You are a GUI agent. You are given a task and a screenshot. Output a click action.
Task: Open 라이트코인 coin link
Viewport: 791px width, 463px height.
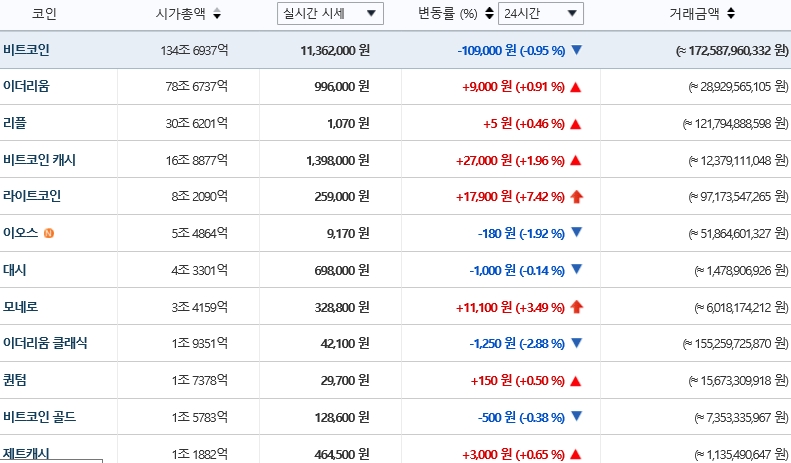point(32,196)
